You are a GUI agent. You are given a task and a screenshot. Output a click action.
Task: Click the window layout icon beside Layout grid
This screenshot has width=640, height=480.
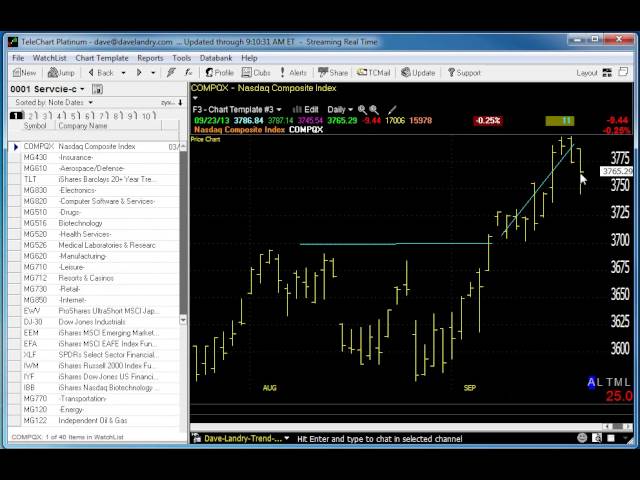click(x=623, y=72)
